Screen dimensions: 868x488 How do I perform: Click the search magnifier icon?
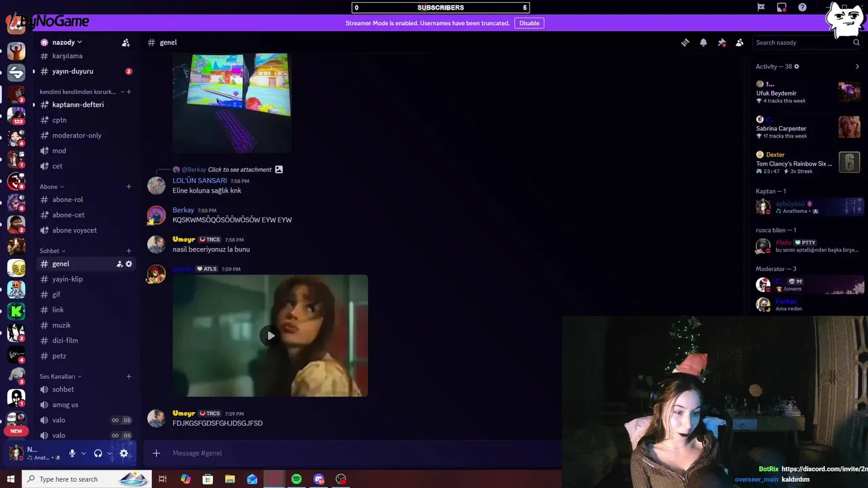(x=856, y=42)
